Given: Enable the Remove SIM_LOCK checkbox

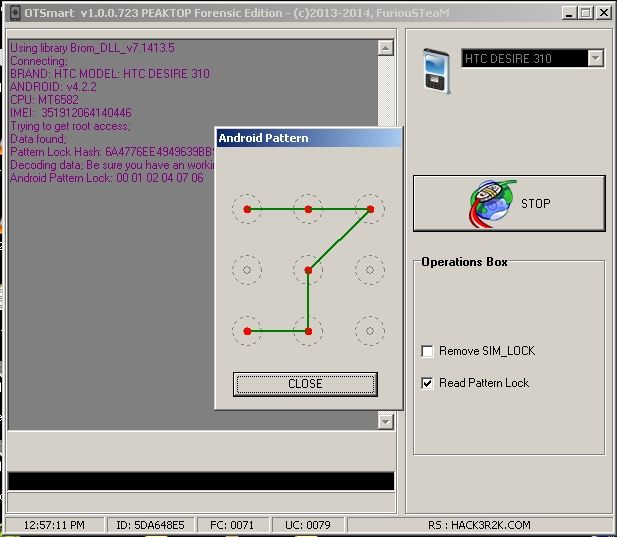Looking at the screenshot, I should click(x=428, y=351).
